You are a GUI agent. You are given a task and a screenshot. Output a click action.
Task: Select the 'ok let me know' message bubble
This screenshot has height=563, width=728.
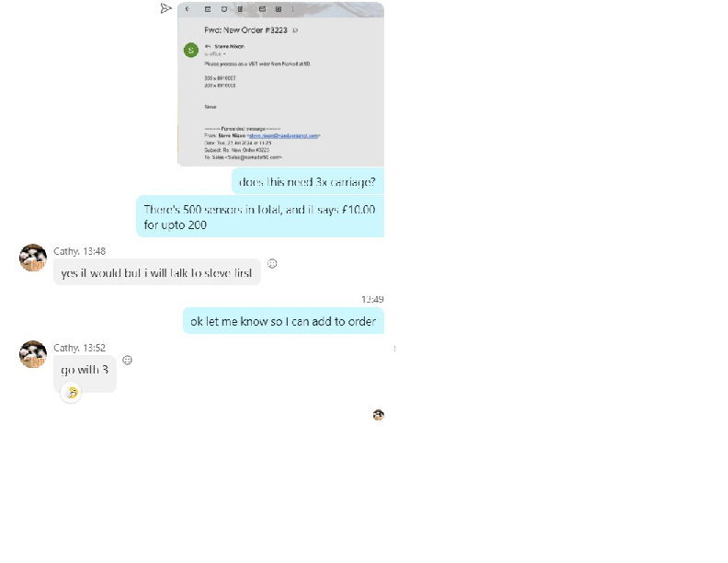(x=283, y=321)
